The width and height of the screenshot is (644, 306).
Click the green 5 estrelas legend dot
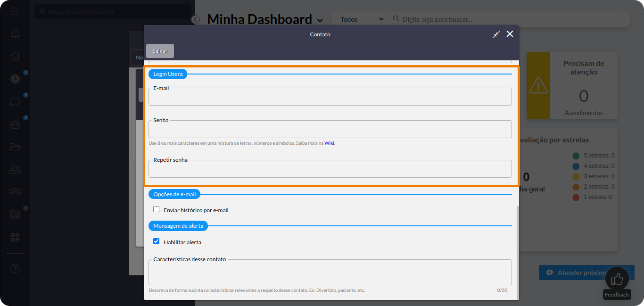pos(576,156)
